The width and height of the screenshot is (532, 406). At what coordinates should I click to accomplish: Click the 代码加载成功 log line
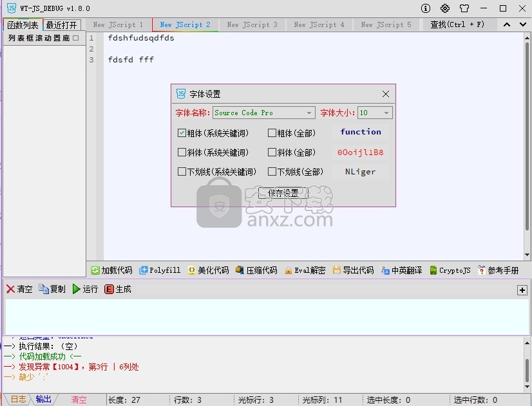[x=43, y=356]
